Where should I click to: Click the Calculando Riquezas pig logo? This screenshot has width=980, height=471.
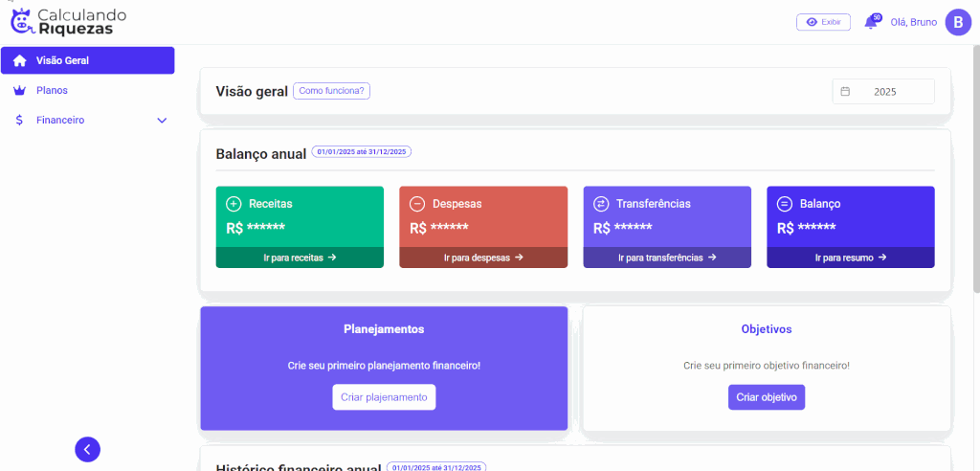pos(22,20)
